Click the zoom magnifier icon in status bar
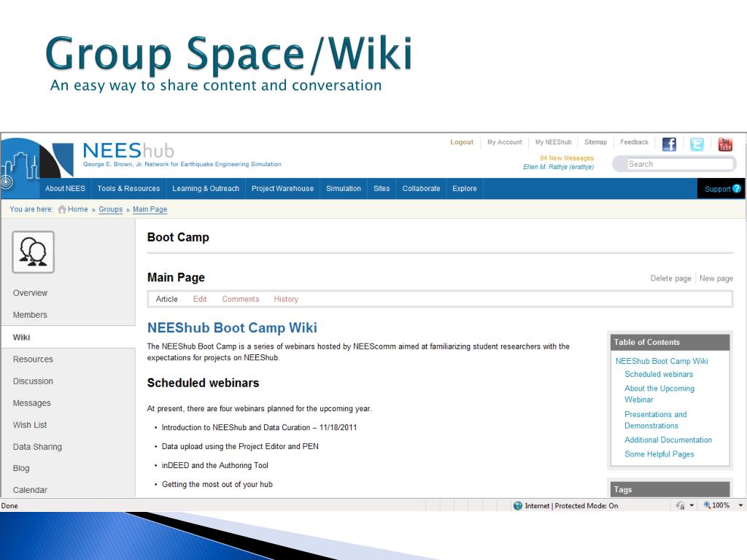747x560 pixels. point(707,505)
